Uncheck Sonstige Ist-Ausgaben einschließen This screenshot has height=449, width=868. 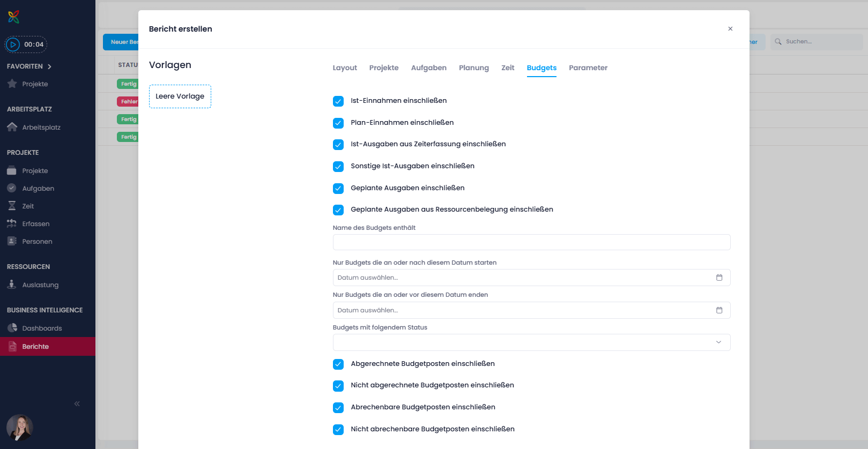(x=338, y=166)
